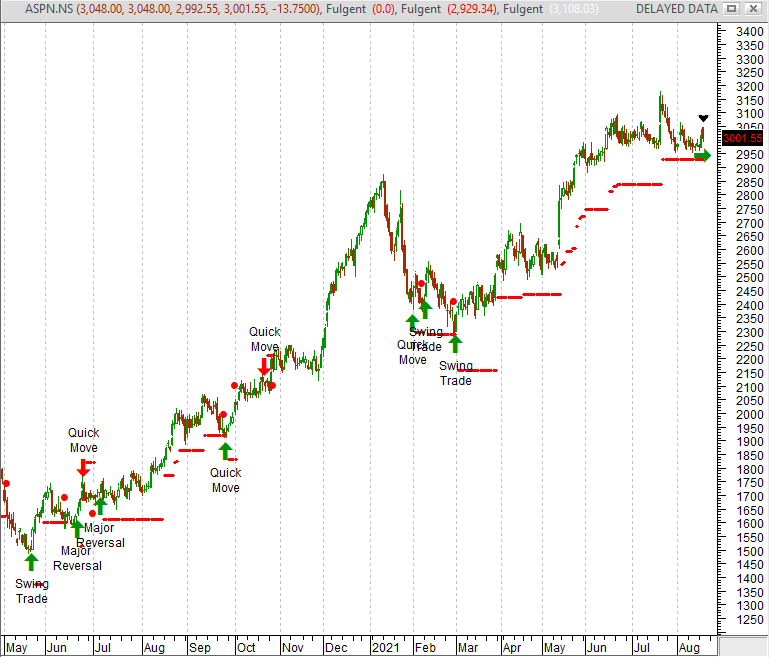Screen dimensions: 770x657
Task: Click the lowest Major Reversal text label
Action: point(77,558)
